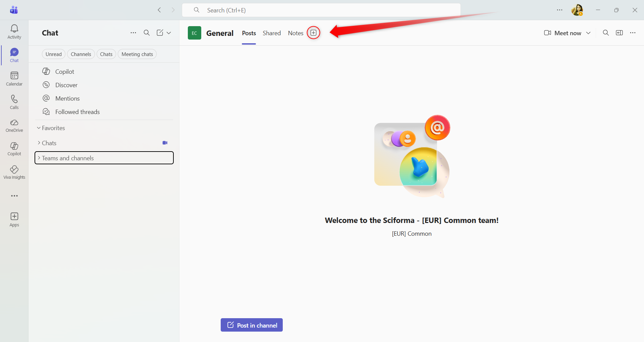Viewport: 644px width, 342px height.
Task: Open Meet now options dropdown
Action: 588,33
